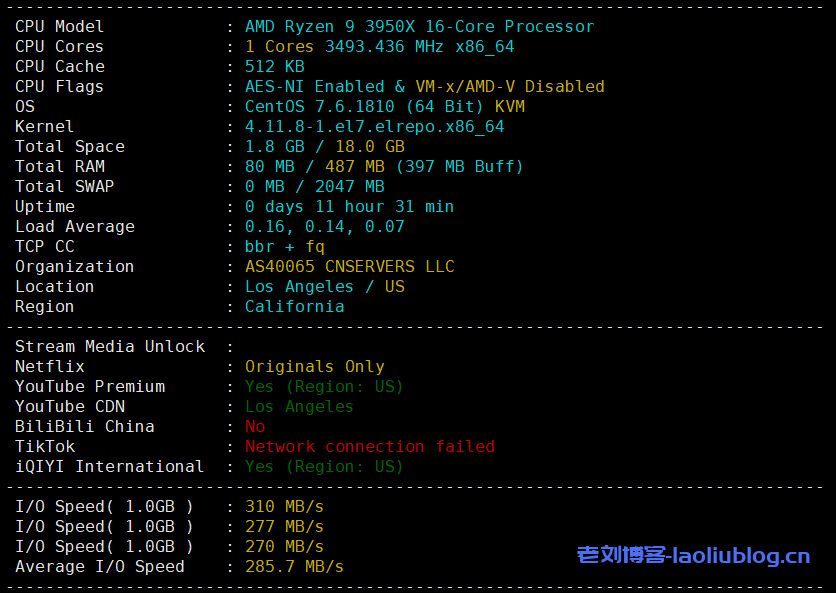Click the CPU Cache value 512 KB
The width and height of the screenshot is (836, 593).
274,67
